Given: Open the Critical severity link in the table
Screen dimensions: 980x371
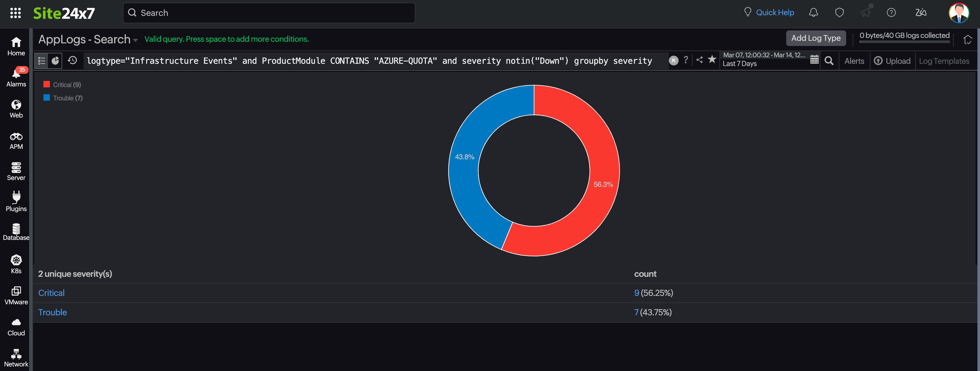Looking at the screenshot, I should pos(51,293).
